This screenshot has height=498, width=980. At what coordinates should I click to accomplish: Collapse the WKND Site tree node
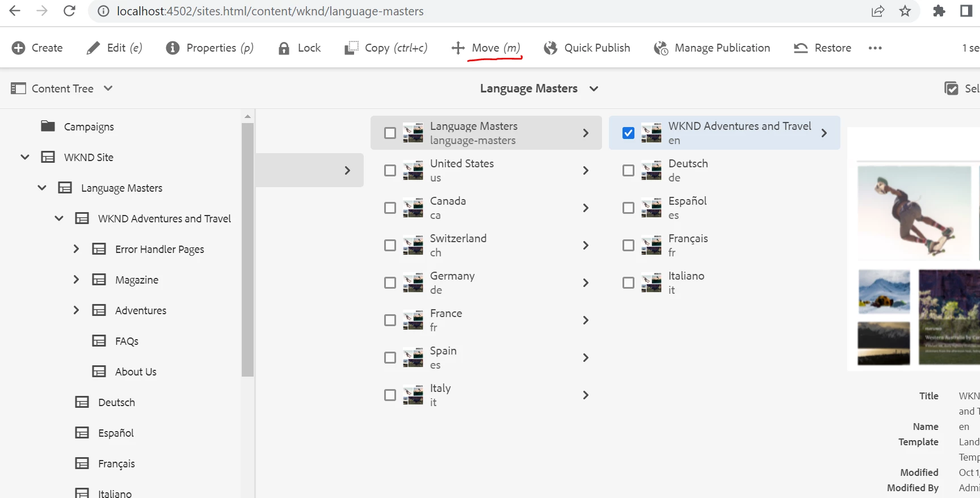click(x=25, y=157)
